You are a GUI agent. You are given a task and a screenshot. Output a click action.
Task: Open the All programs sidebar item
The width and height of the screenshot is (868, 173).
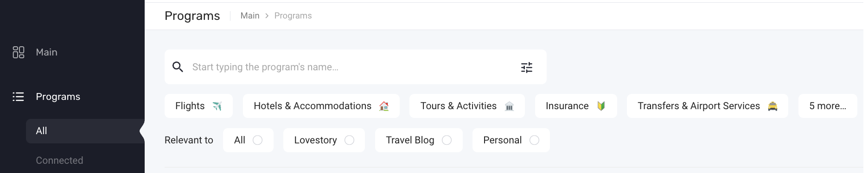tap(85, 131)
